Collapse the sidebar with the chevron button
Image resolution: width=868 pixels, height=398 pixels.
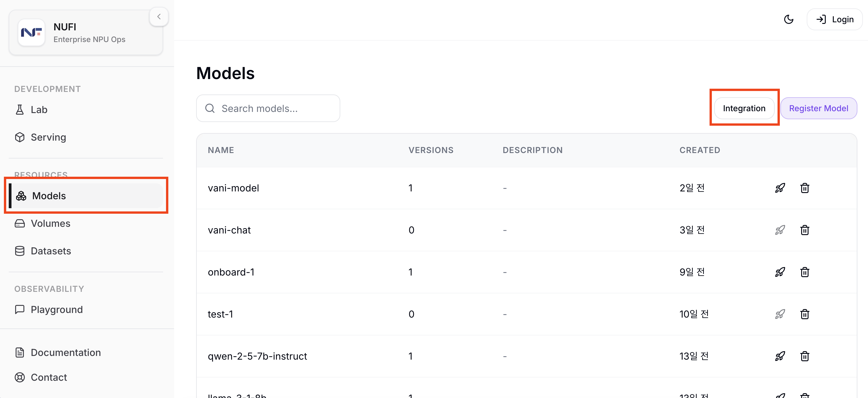[159, 17]
